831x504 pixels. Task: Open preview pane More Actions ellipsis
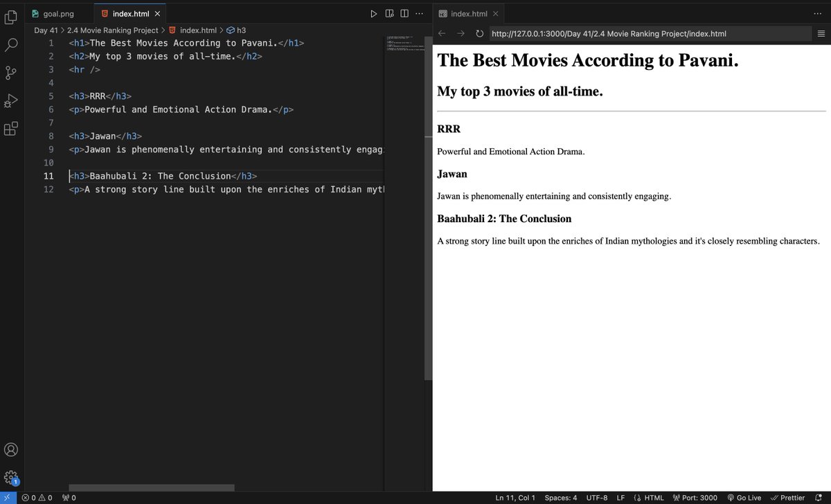pyautogui.click(x=818, y=14)
